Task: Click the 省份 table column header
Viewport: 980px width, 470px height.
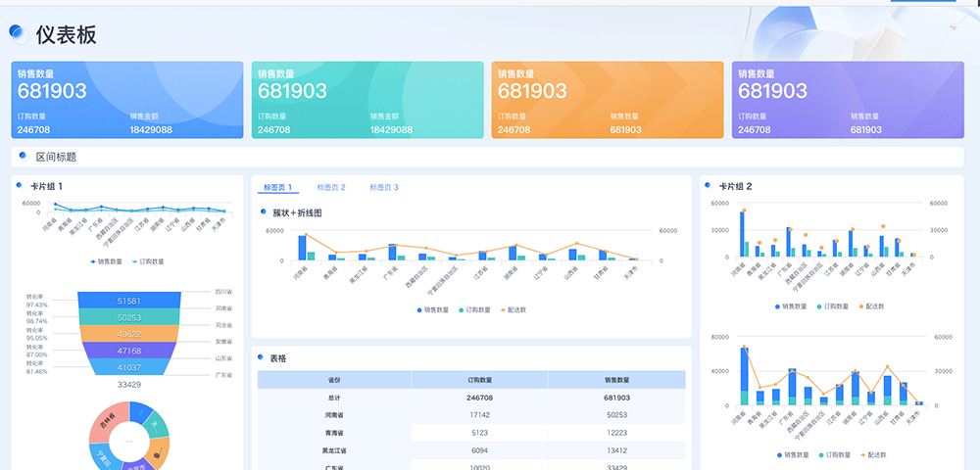Action: (x=334, y=380)
